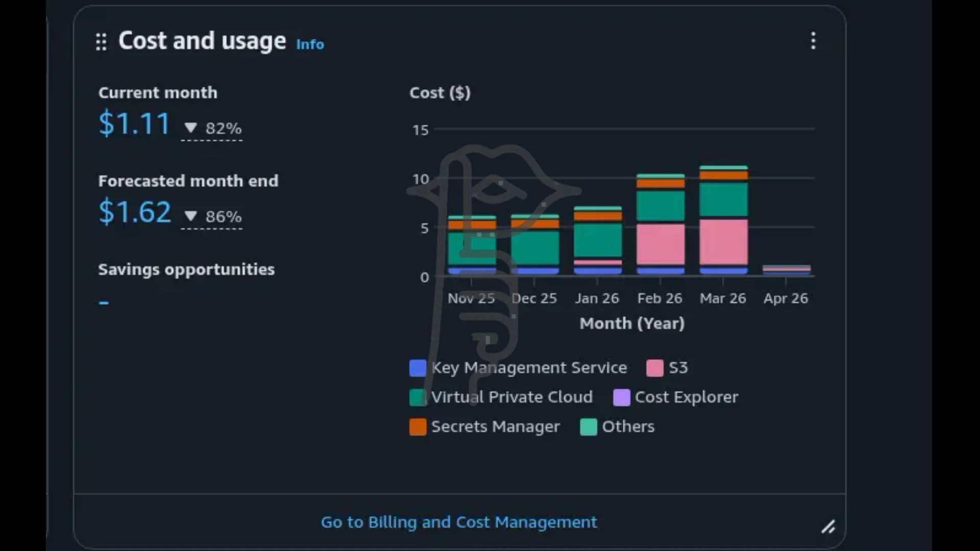Click the small Apr 26 cost bar

pyautogui.click(x=786, y=269)
